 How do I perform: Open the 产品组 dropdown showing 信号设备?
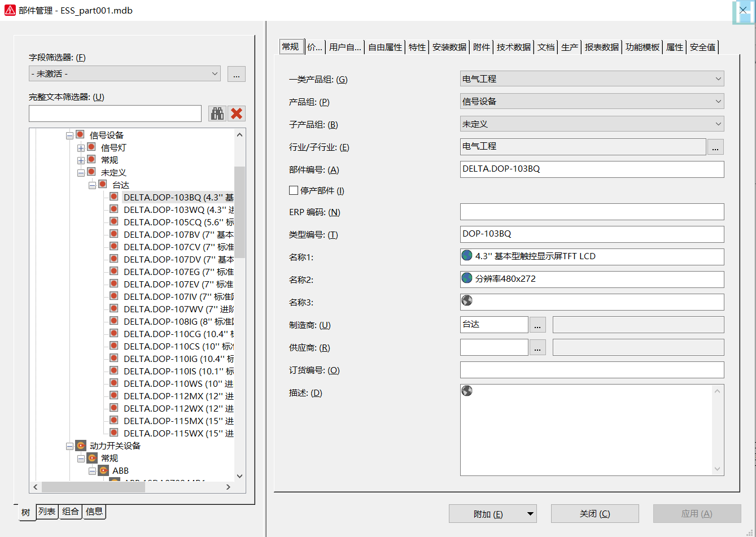592,102
